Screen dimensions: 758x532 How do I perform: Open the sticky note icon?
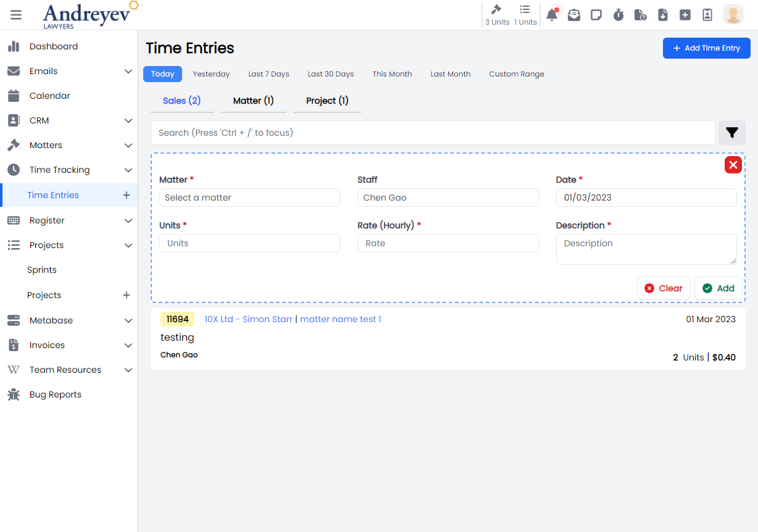tap(596, 15)
